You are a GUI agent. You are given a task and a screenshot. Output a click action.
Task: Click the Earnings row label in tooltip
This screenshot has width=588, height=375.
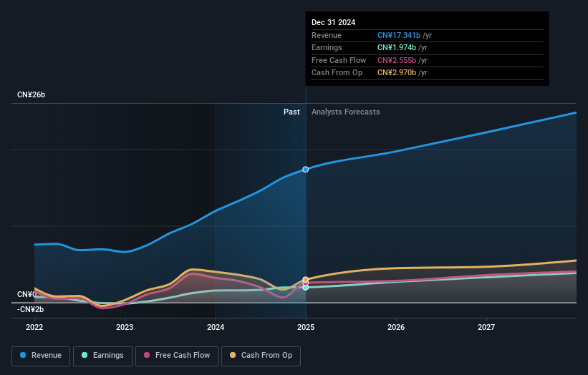327,47
